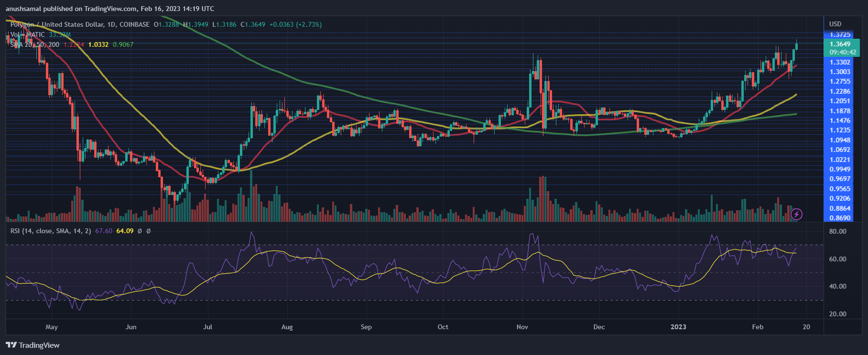
Task: Click the 20.00 RSI scale label
Action: pos(837,314)
